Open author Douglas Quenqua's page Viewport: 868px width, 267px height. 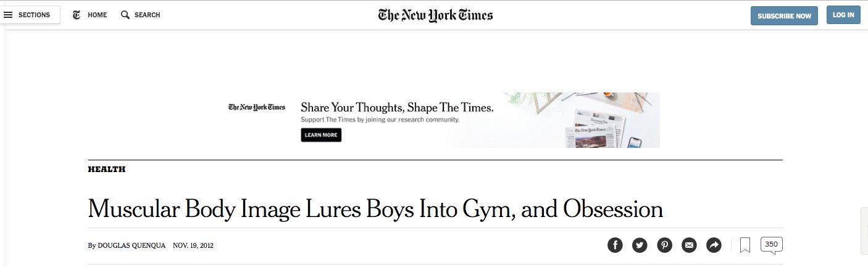(131, 245)
